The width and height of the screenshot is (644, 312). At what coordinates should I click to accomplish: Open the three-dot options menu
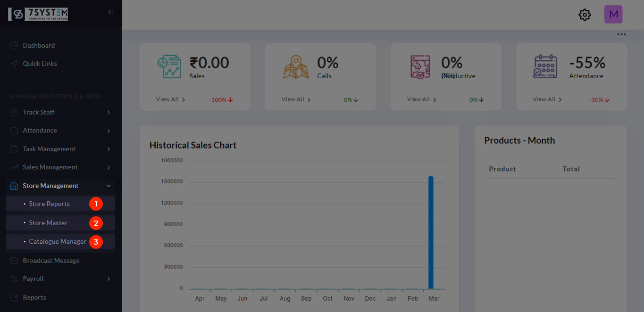[621, 34]
